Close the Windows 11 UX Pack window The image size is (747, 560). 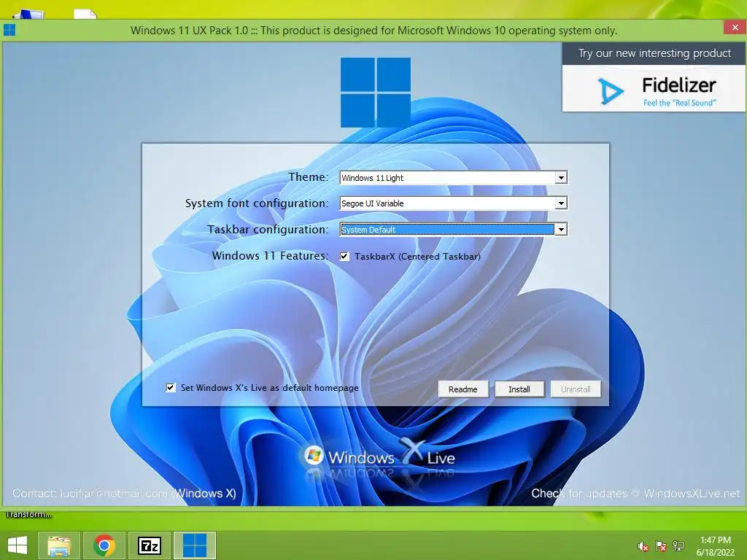pos(735,27)
